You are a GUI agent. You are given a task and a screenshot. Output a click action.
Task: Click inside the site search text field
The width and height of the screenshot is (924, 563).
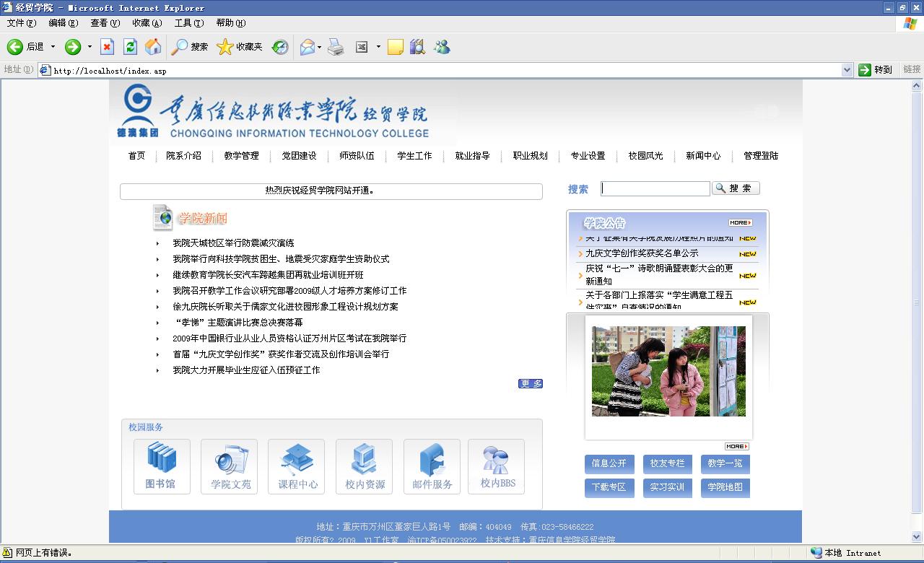655,188
